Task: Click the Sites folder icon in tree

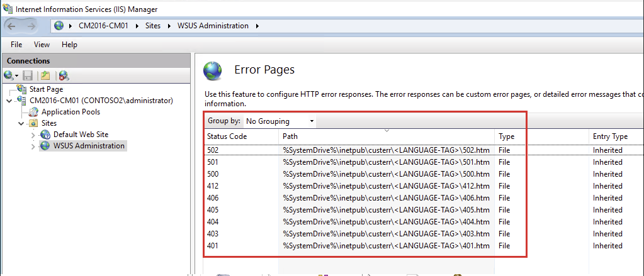Action: click(x=33, y=123)
